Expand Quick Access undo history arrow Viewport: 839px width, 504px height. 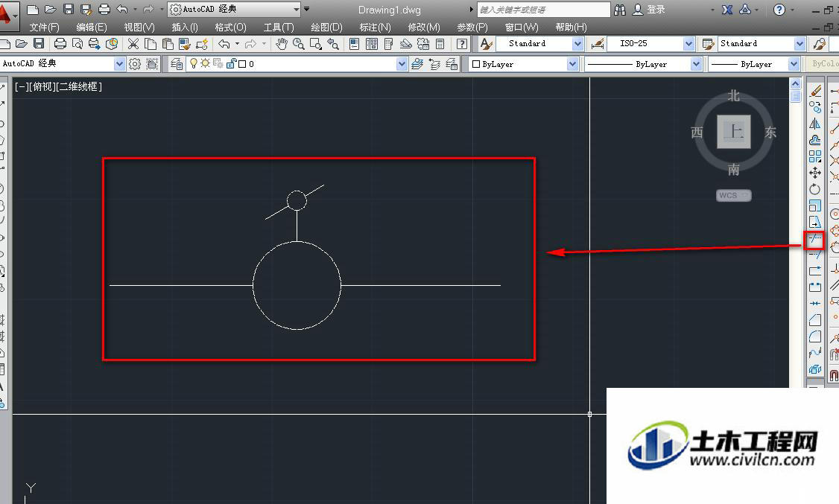pyautogui.click(x=134, y=9)
